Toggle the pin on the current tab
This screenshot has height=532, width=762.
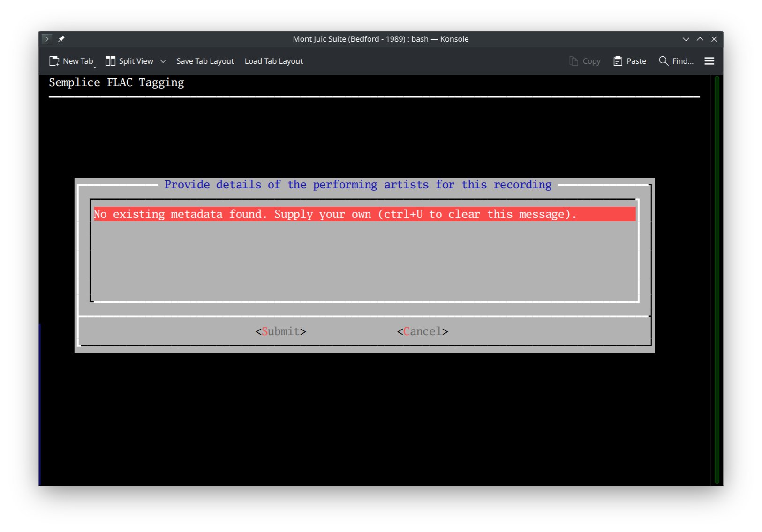[x=61, y=39]
